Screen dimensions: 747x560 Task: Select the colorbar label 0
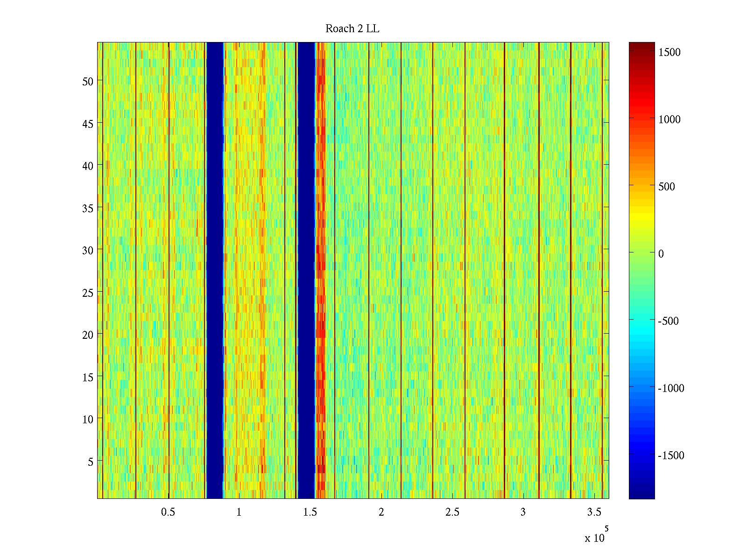pos(661,254)
